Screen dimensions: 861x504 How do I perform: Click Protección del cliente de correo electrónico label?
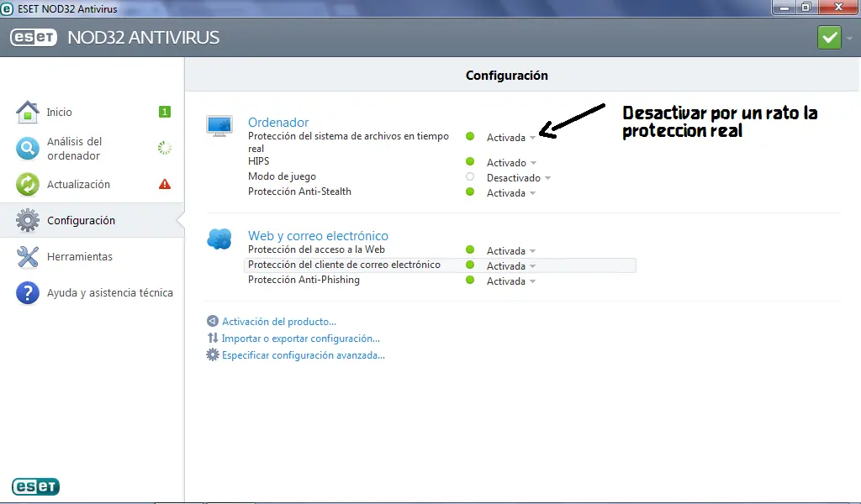[344, 265]
